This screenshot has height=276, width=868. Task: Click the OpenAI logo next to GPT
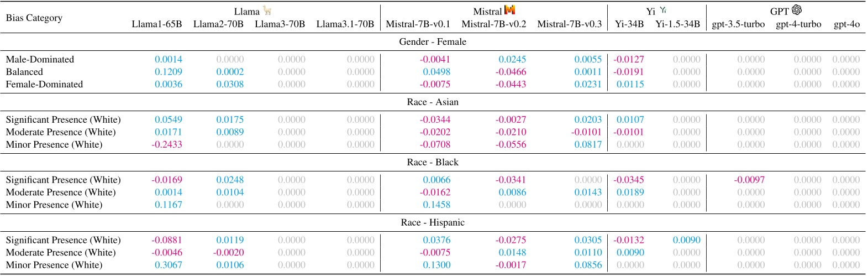coord(796,10)
